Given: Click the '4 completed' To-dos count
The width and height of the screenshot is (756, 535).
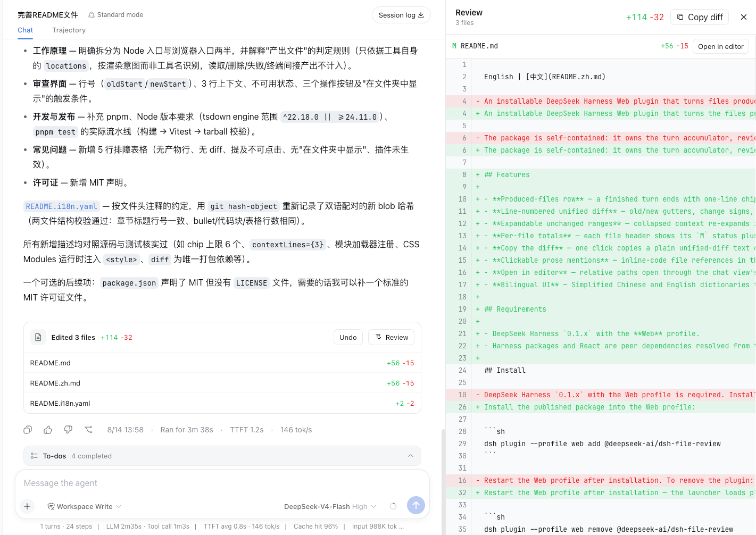Looking at the screenshot, I should (92, 456).
